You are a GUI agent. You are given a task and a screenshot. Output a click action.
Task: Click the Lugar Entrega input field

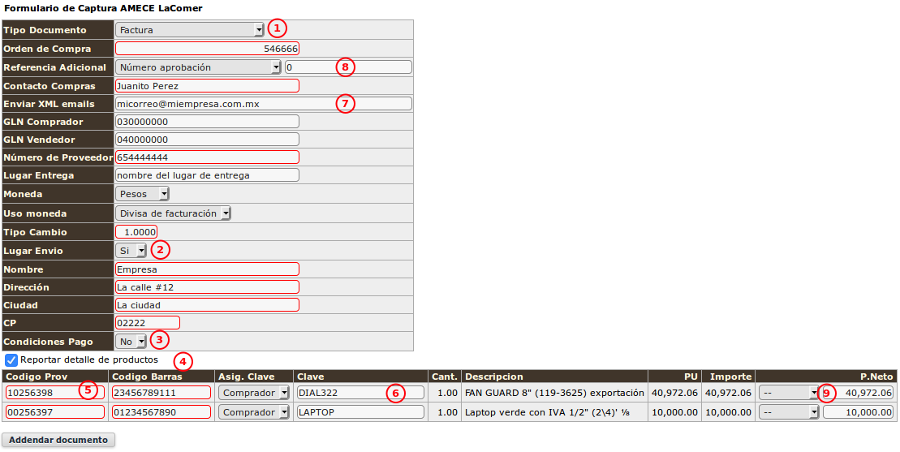tap(207, 175)
